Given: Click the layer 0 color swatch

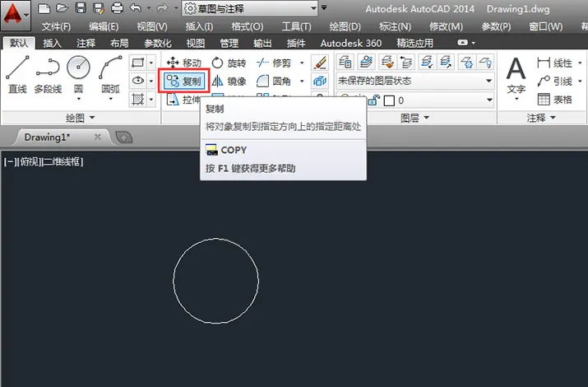Looking at the screenshot, I should click(x=389, y=100).
